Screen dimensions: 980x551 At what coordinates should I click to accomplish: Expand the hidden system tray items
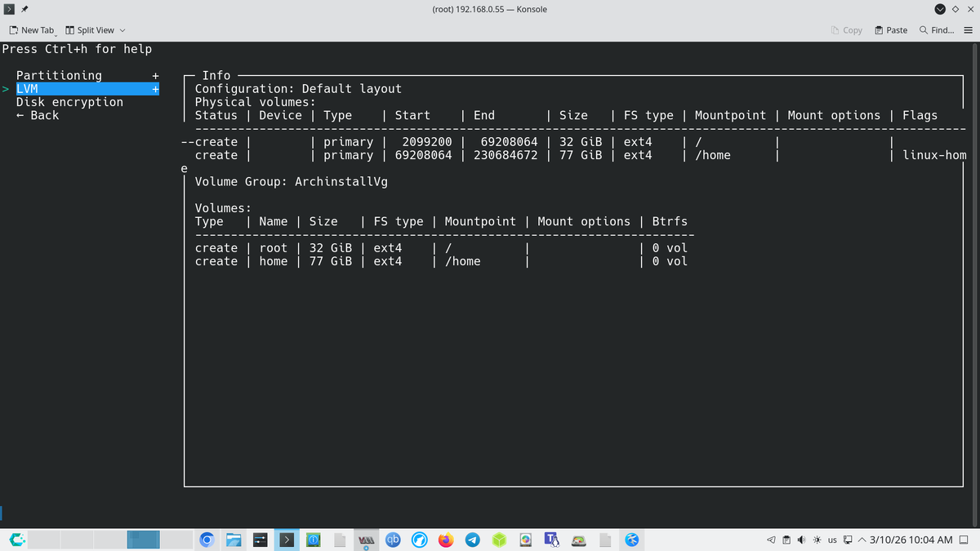(862, 540)
